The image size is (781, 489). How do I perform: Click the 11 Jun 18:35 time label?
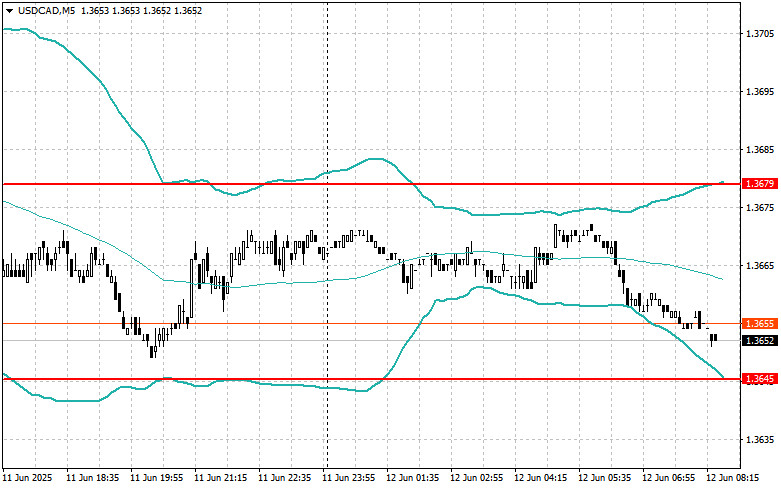click(x=93, y=478)
